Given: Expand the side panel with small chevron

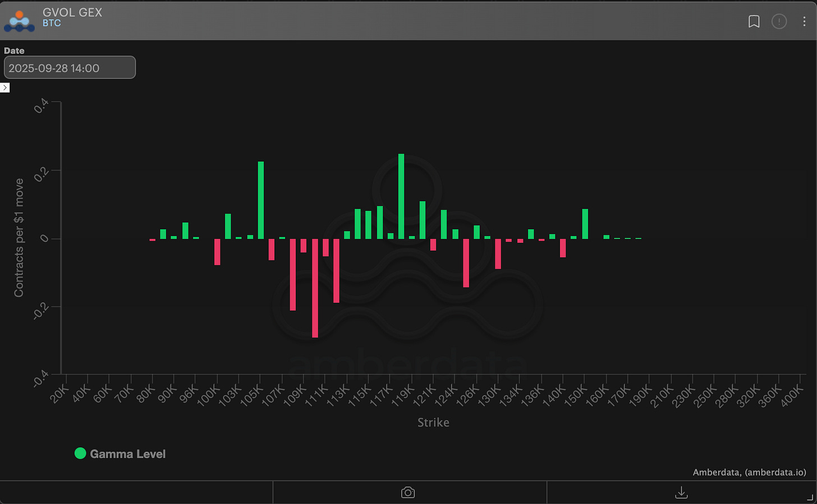Looking at the screenshot, I should pos(5,87).
